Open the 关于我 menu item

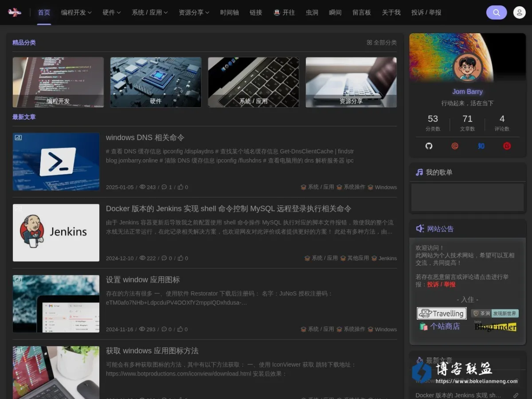tap(391, 12)
